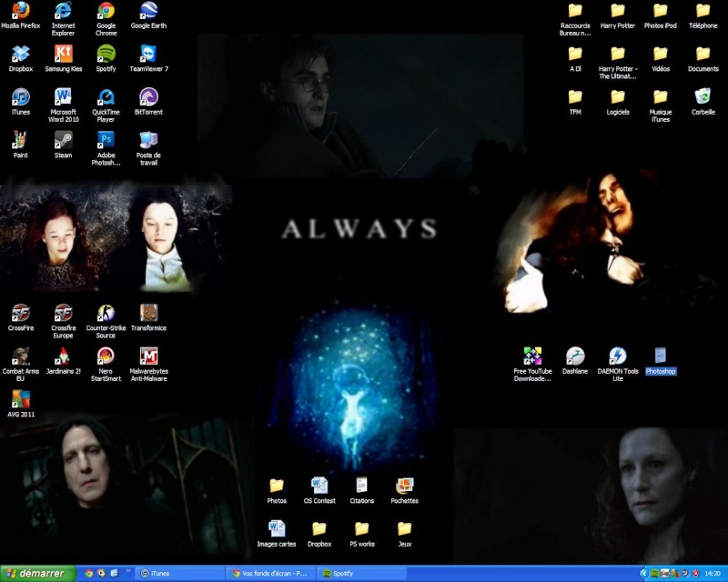This screenshot has height=582, width=728.
Task: Open the Jeux folder
Action: [404, 534]
